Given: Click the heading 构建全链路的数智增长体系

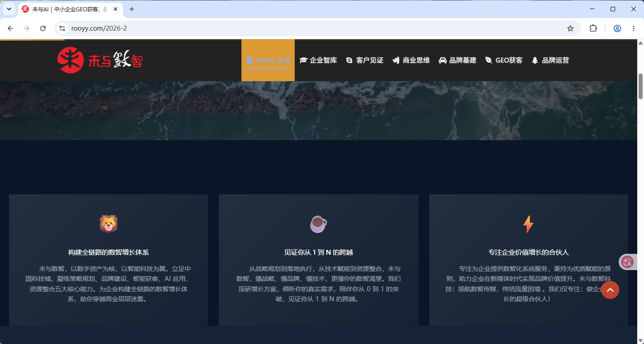Looking at the screenshot, I should (x=108, y=252).
